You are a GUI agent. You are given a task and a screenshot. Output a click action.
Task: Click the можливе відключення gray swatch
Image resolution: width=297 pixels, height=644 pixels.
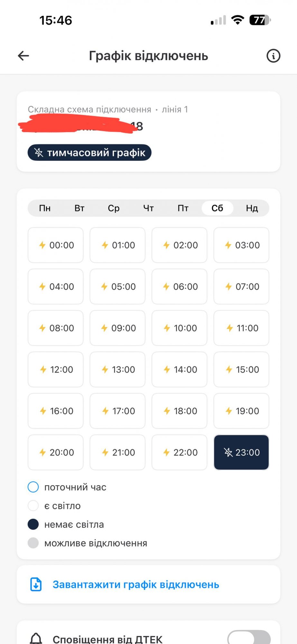point(33,543)
